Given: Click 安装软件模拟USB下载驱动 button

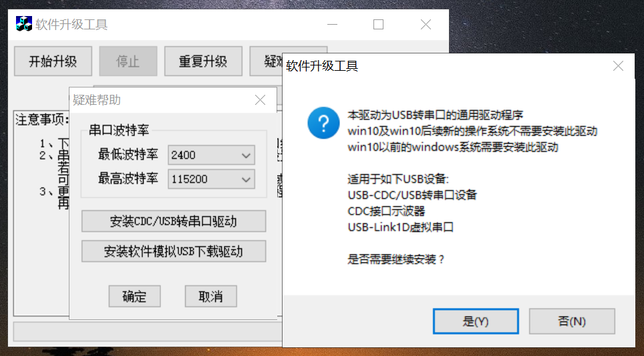Looking at the screenshot, I should (174, 251).
